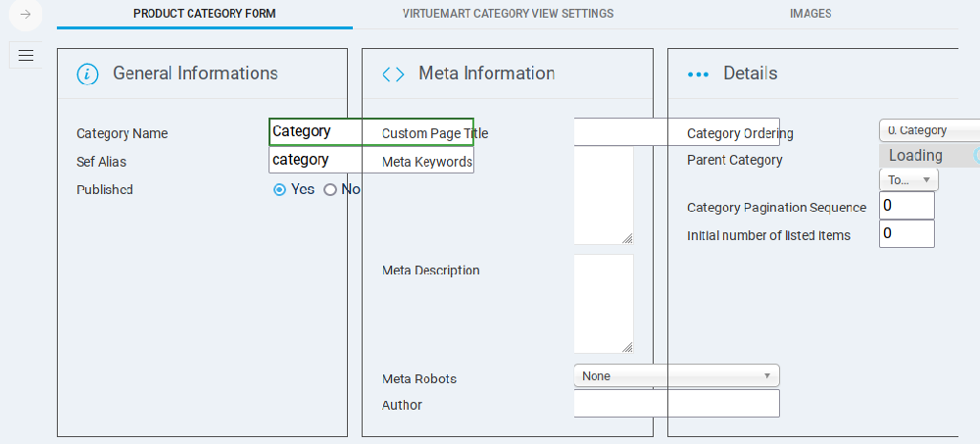Select Yes for Published
980x444 pixels.
click(279, 190)
